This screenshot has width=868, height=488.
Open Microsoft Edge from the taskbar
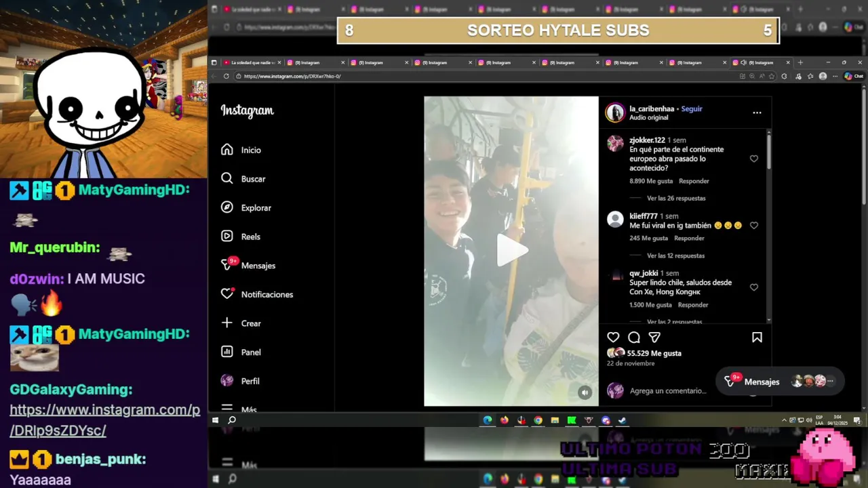(x=488, y=420)
